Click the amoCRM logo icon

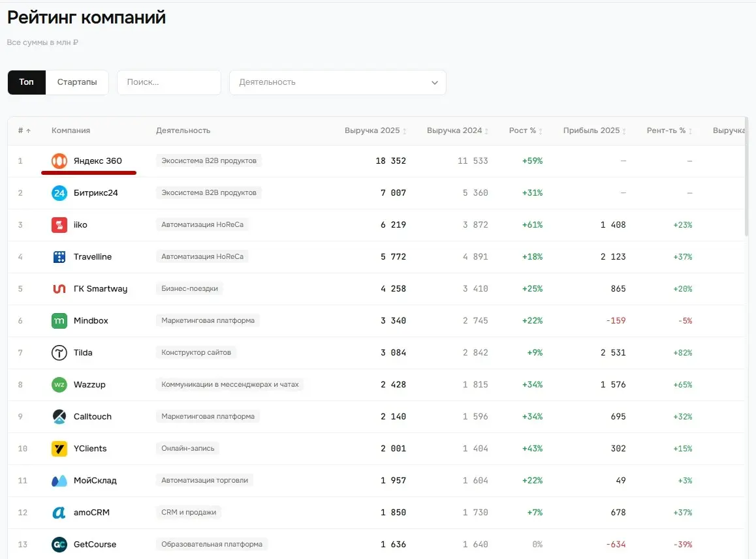[x=59, y=512]
